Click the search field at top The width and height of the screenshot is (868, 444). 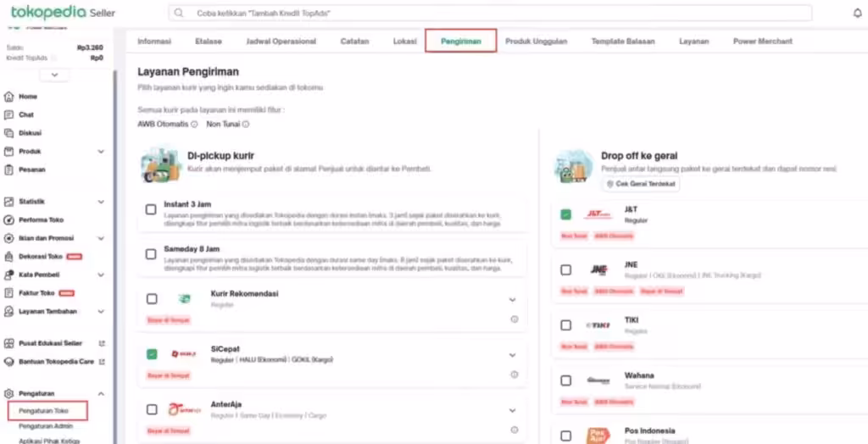coord(490,14)
